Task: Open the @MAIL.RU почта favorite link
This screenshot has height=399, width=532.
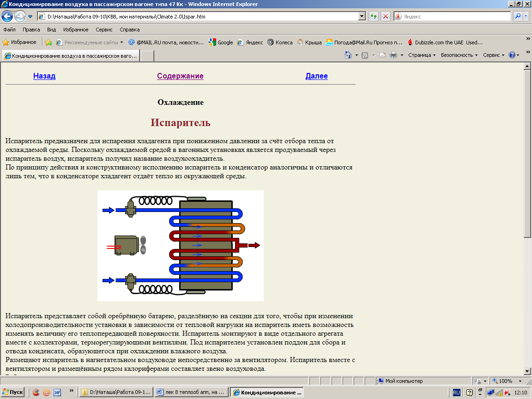Action: (x=166, y=42)
